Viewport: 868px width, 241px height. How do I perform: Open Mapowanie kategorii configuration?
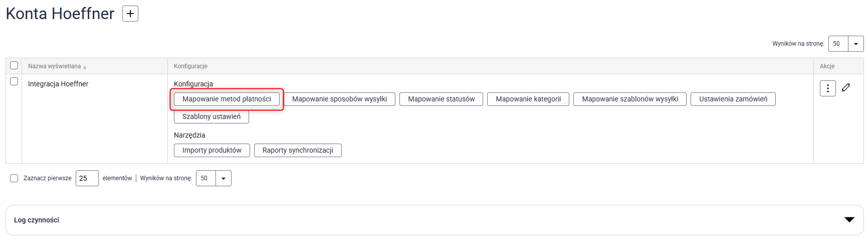point(528,99)
